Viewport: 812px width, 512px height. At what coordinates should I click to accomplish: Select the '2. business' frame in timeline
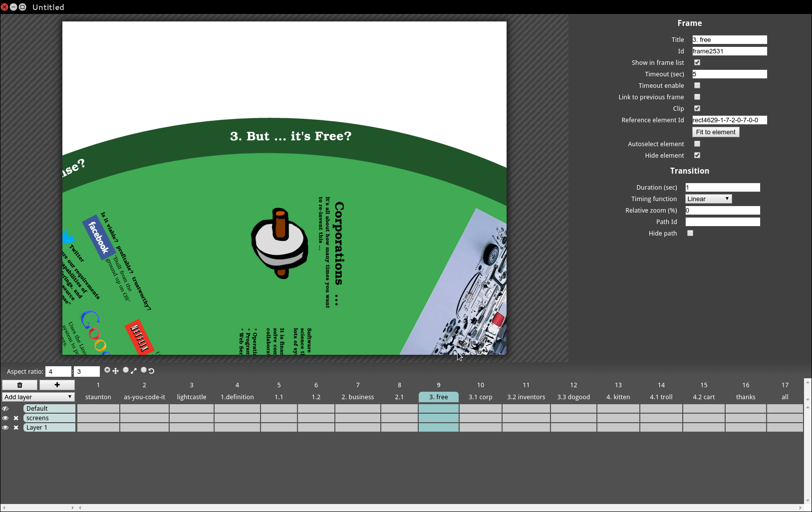[357, 397]
